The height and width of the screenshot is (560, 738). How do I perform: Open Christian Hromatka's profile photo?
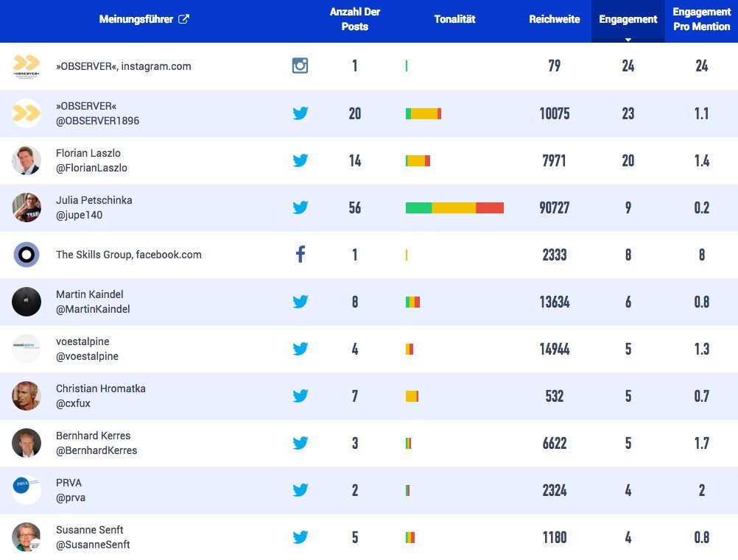(27, 396)
